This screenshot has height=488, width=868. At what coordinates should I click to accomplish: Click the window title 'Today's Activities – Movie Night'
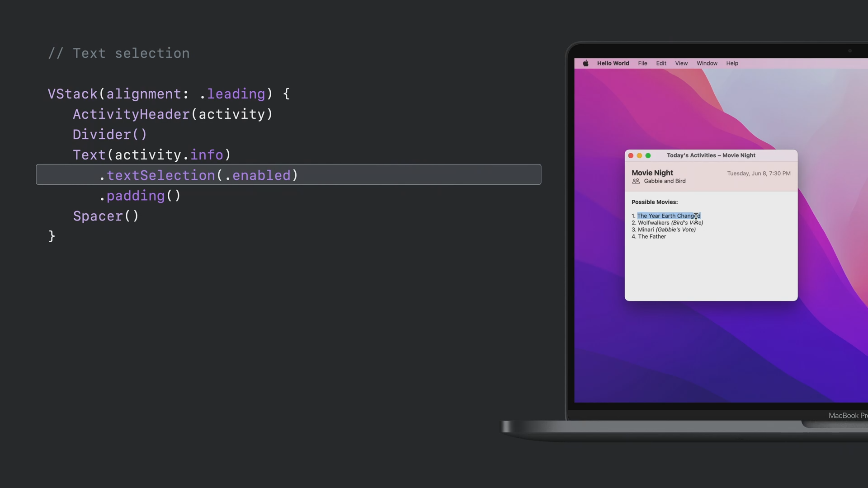tap(711, 155)
